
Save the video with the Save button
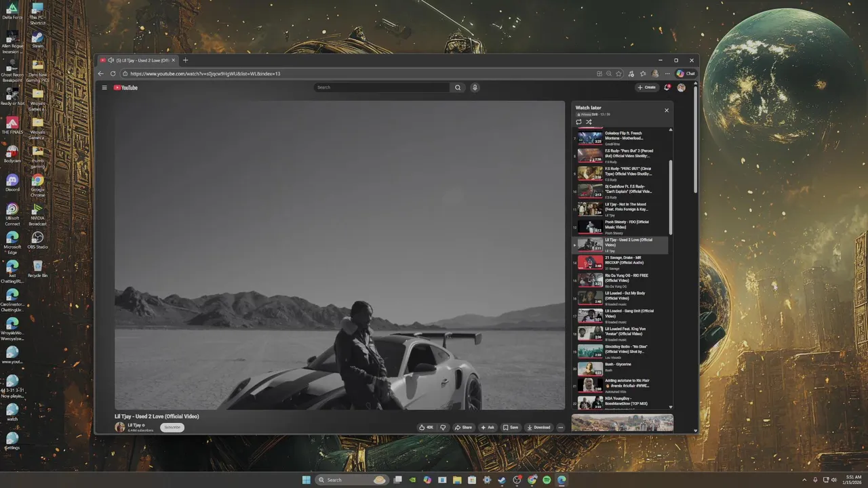tap(511, 428)
